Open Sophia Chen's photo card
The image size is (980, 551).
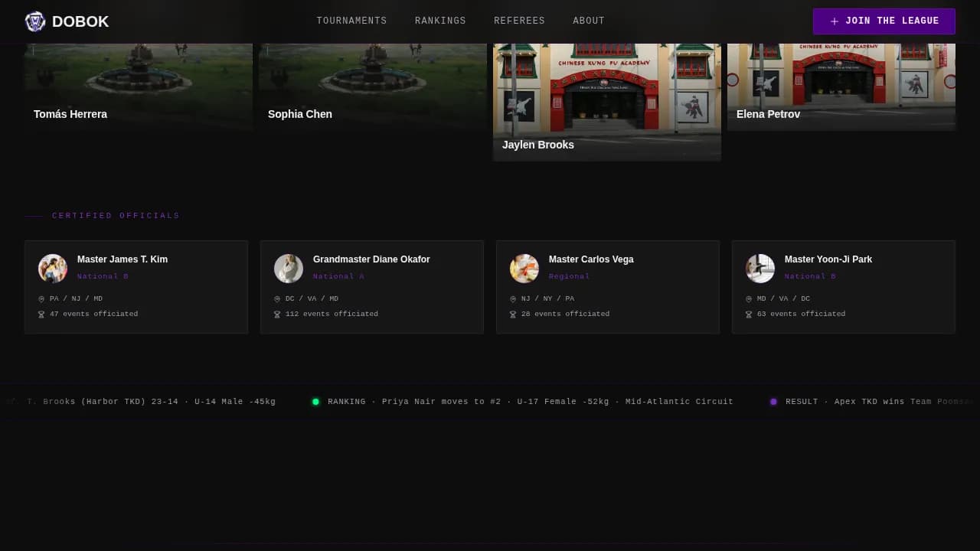(x=373, y=86)
